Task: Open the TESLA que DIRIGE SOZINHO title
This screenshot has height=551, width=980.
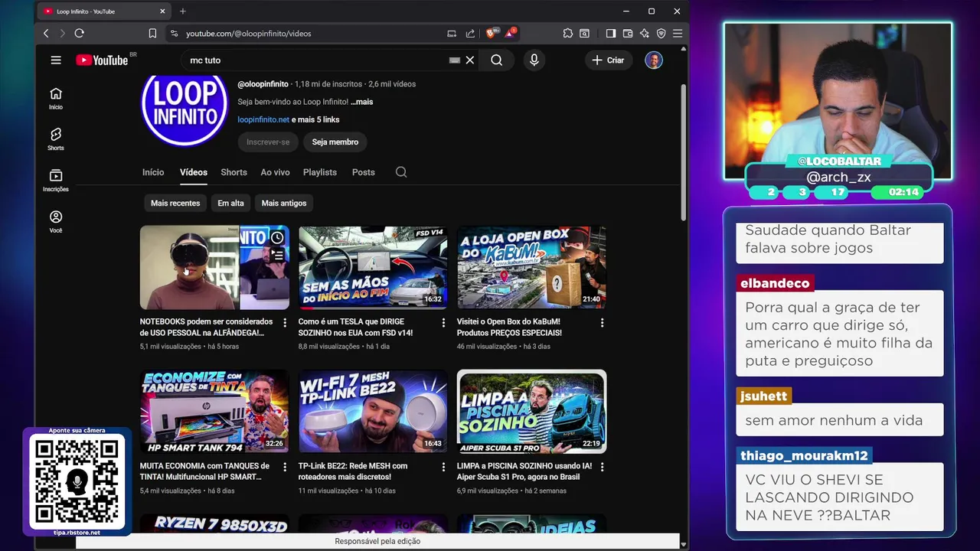Action: click(355, 327)
